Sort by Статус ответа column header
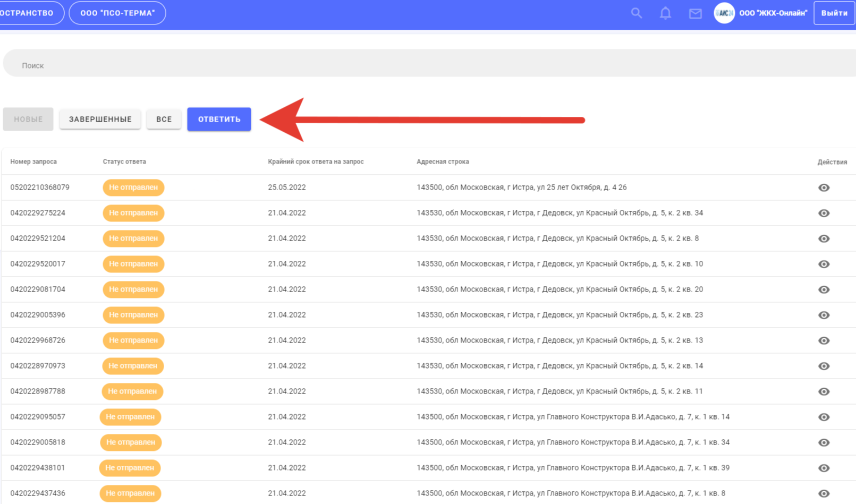This screenshot has height=504, width=856. click(x=124, y=161)
